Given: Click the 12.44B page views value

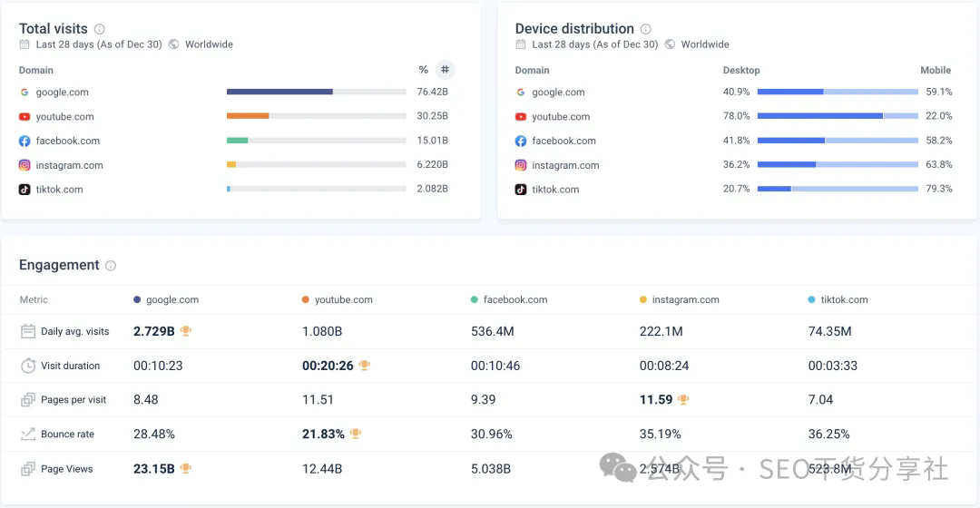Looking at the screenshot, I should click(322, 469).
